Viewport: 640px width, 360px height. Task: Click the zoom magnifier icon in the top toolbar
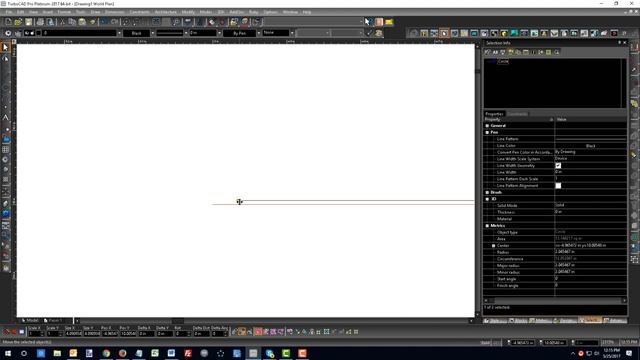pyautogui.click(x=176, y=22)
